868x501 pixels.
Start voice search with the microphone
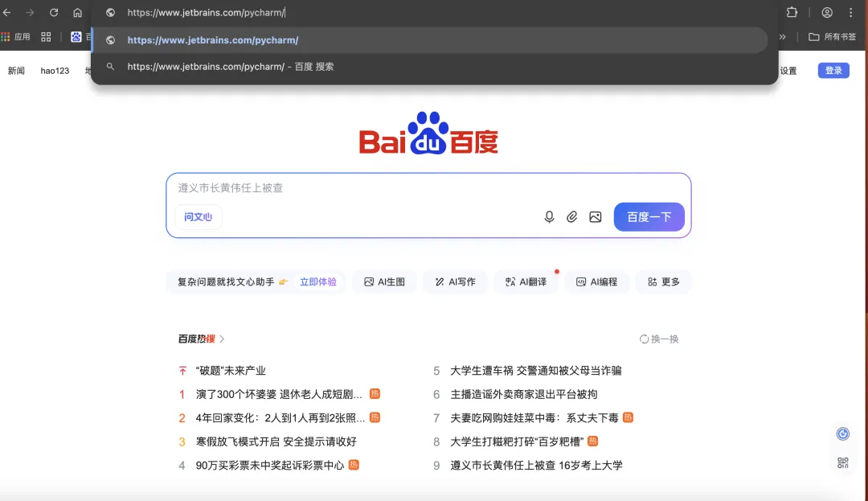pos(549,217)
